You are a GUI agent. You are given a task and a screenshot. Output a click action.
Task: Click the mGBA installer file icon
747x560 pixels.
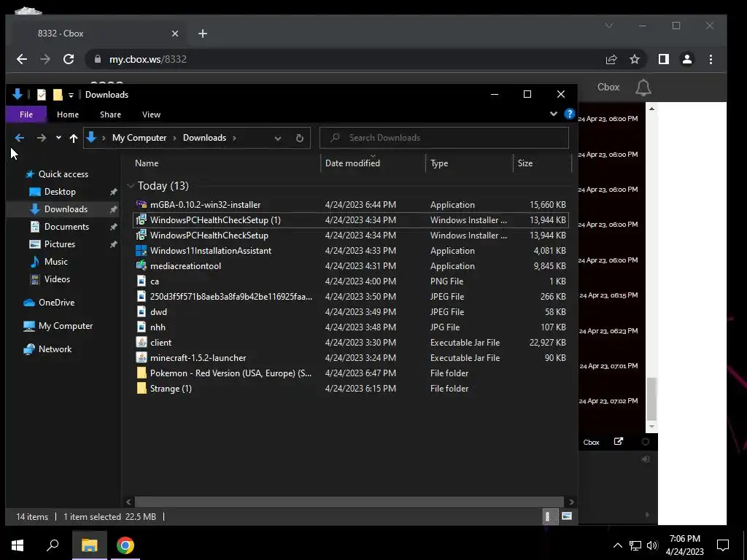click(x=141, y=205)
